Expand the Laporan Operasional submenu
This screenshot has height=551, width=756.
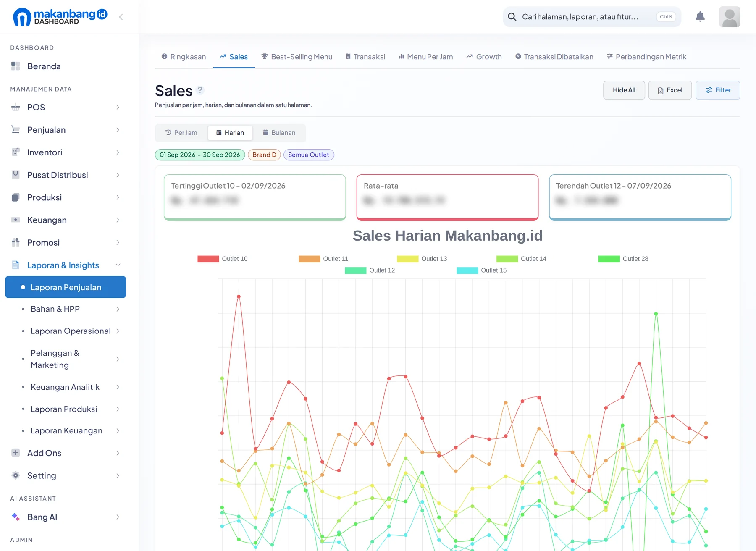click(x=118, y=331)
